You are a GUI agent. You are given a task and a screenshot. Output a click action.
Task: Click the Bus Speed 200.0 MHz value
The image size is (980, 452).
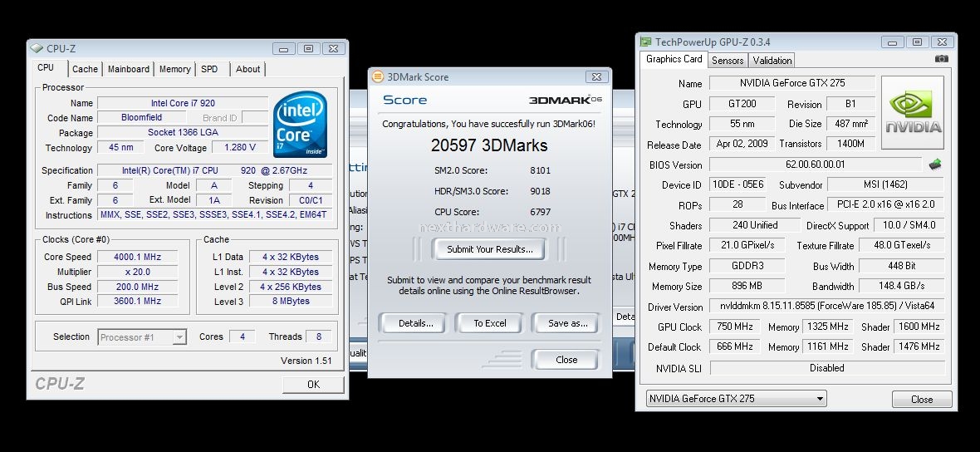click(x=138, y=287)
